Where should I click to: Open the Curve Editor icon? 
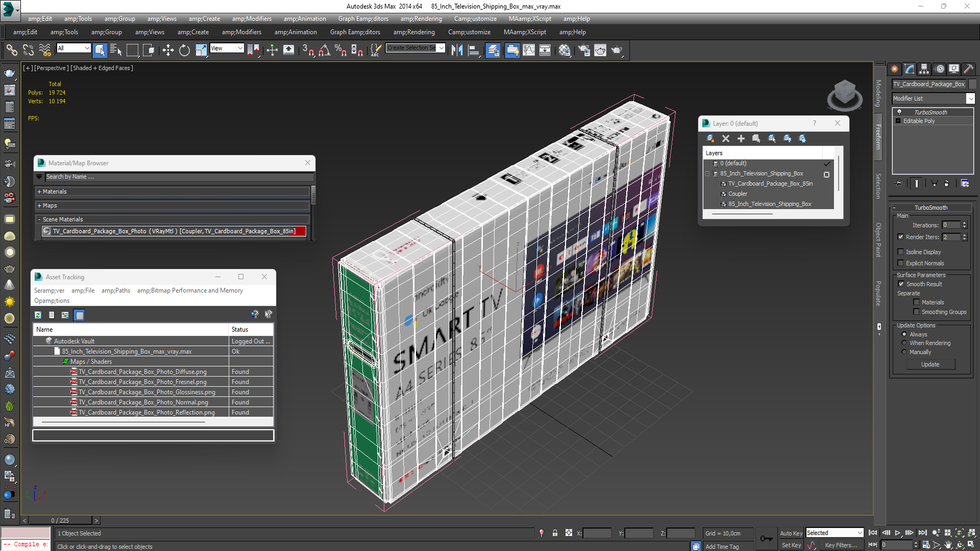click(529, 50)
